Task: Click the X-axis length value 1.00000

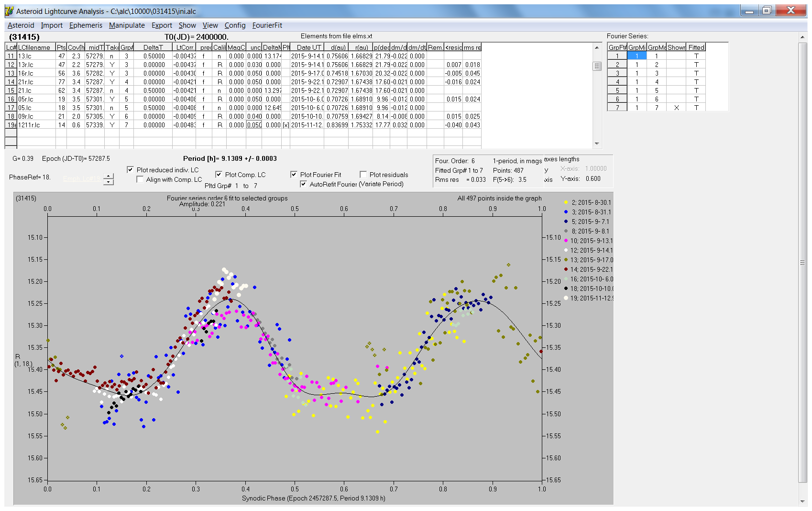Action: pyautogui.click(x=596, y=168)
